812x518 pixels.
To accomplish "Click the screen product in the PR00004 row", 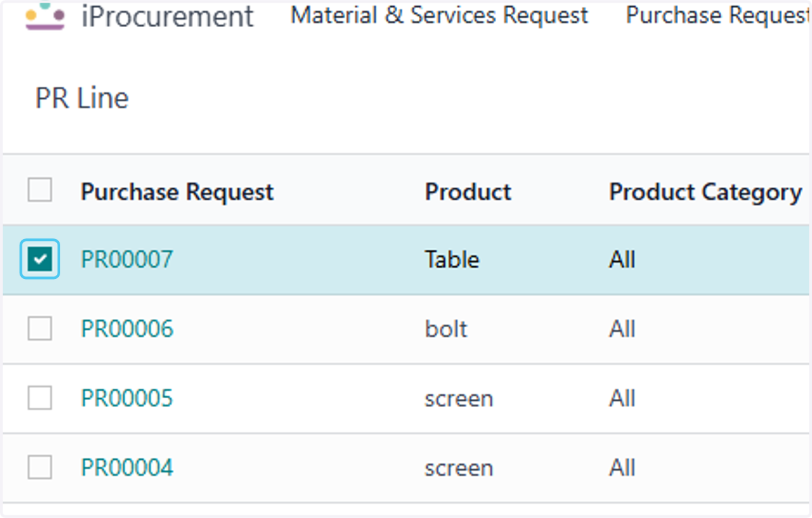I will 459,469.
